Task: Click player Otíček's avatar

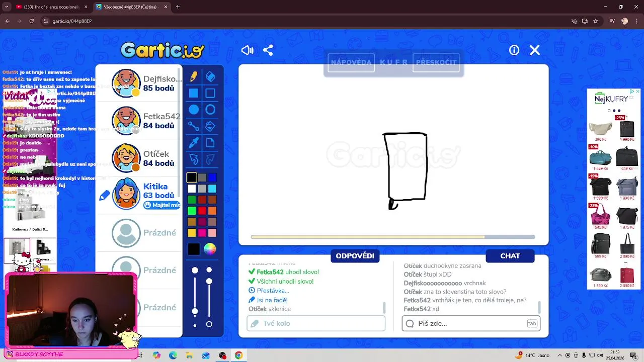Action: click(x=126, y=158)
